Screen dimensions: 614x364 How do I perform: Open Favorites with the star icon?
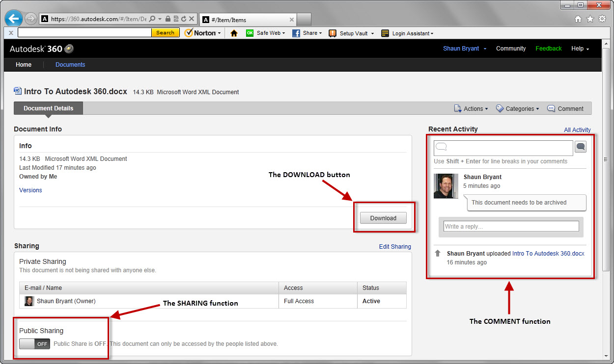click(590, 19)
